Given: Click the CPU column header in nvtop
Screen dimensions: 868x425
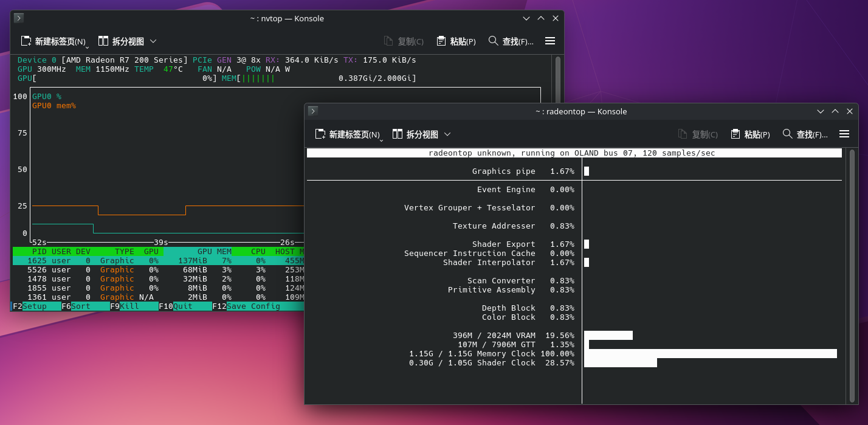Looking at the screenshot, I should (x=258, y=252).
